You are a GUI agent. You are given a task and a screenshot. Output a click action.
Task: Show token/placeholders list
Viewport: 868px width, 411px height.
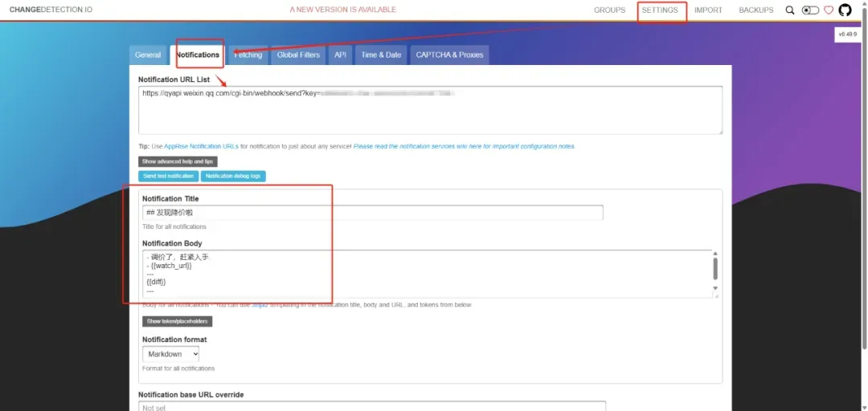point(177,321)
